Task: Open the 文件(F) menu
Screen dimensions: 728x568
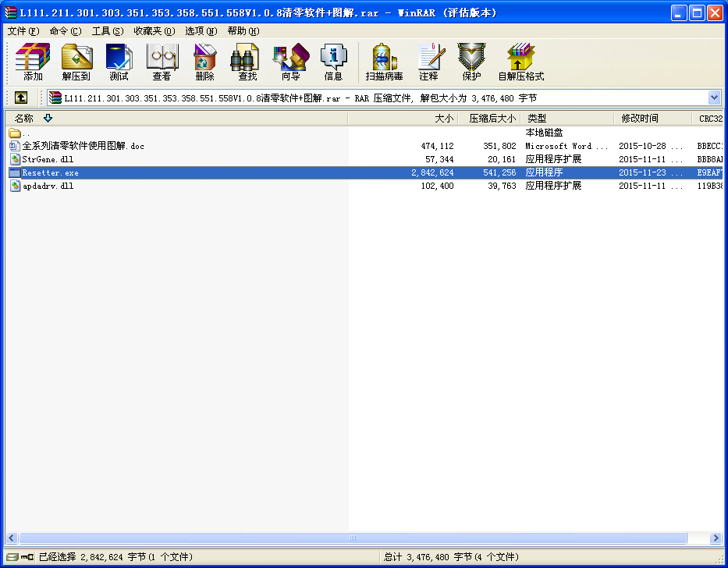Action: coord(23,31)
